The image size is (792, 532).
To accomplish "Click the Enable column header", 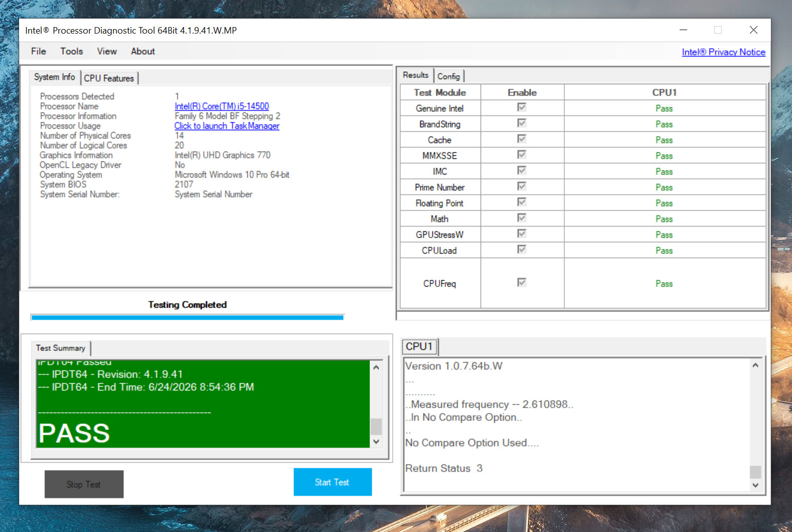I will coord(522,93).
